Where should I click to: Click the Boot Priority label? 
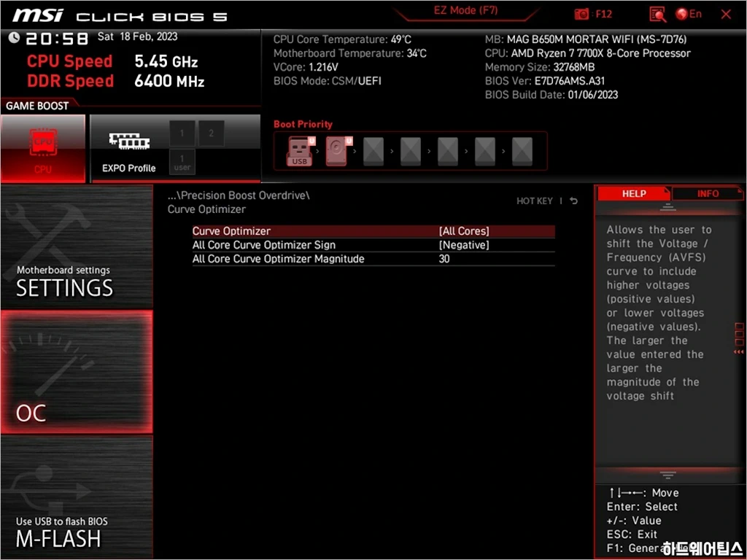pyautogui.click(x=303, y=124)
